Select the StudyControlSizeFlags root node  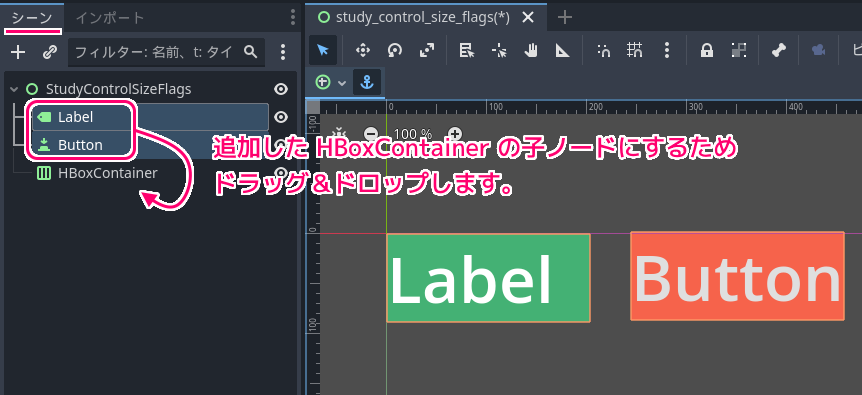[x=118, y=89]
